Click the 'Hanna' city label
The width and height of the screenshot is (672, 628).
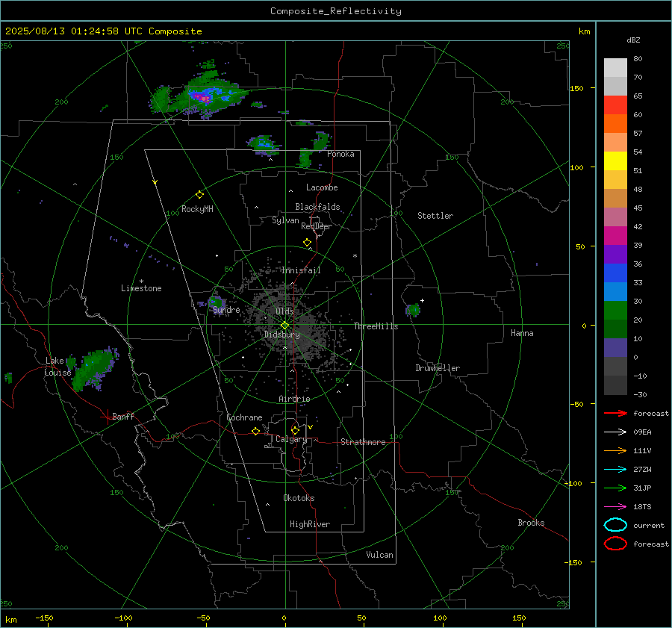click(522, 333)
